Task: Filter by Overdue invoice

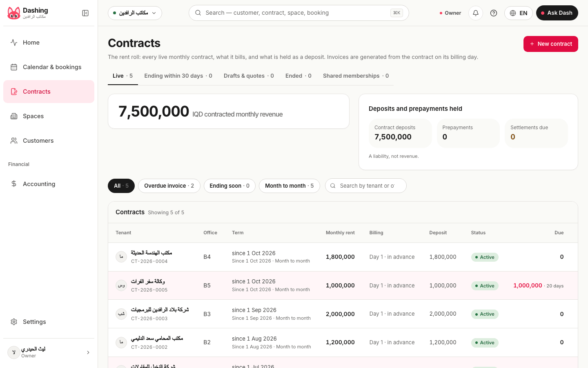Action: tap(169, 186)
